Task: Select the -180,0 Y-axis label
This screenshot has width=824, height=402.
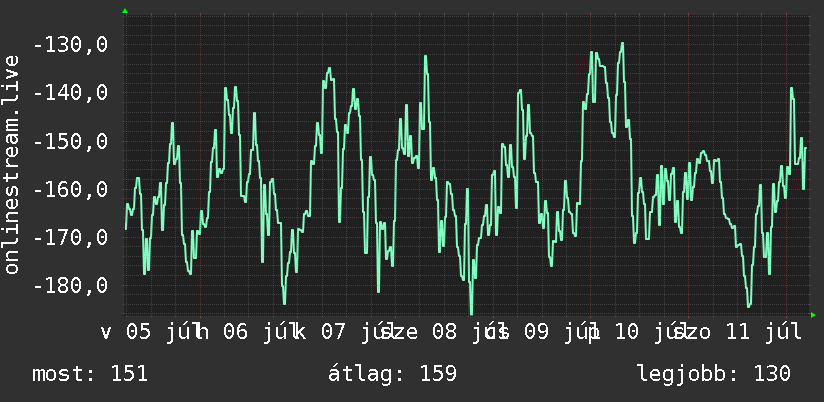Action: pos(70,286)
